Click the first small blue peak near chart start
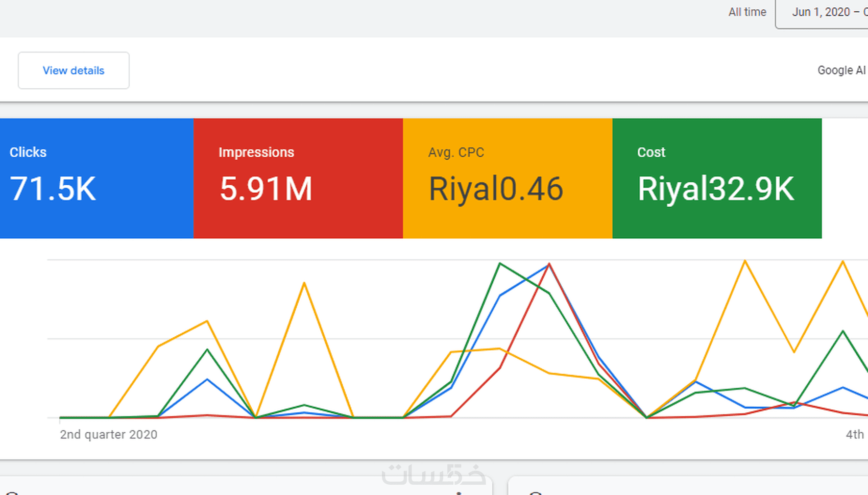868x495 pixels. [x=207, y=379]
